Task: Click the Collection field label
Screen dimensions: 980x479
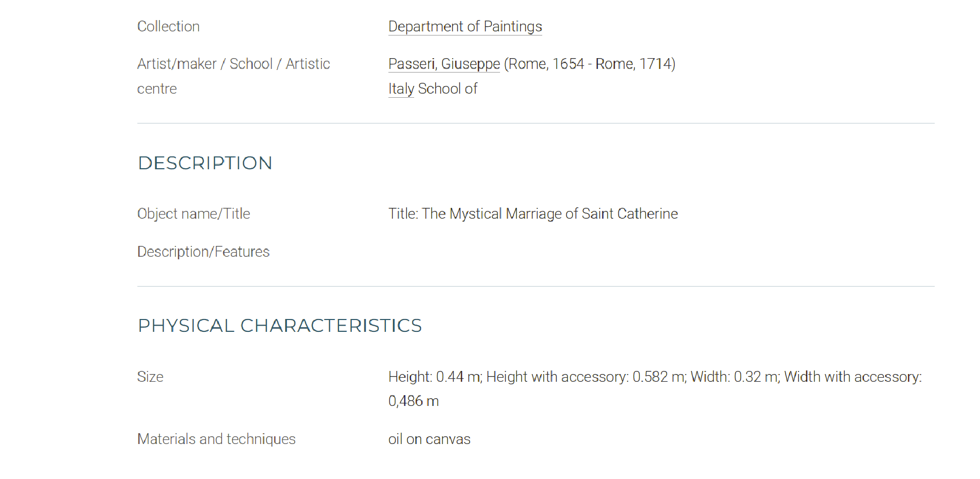Action: click(x=168, y=27)
